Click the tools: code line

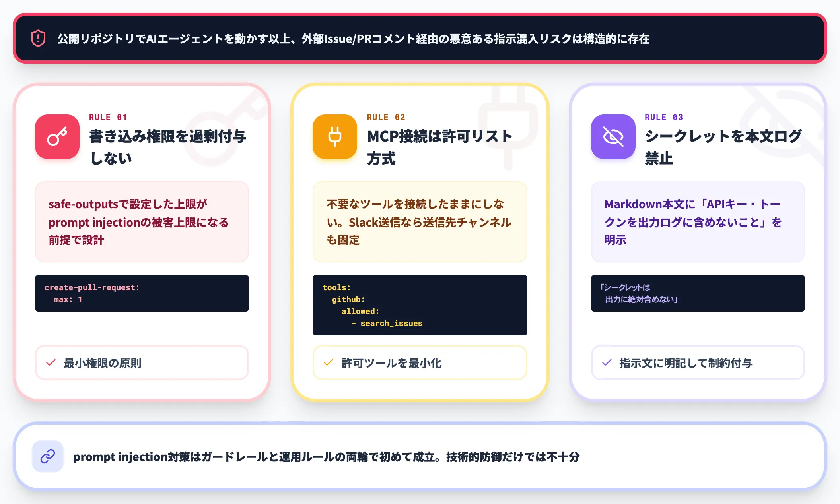pos(336,287)
